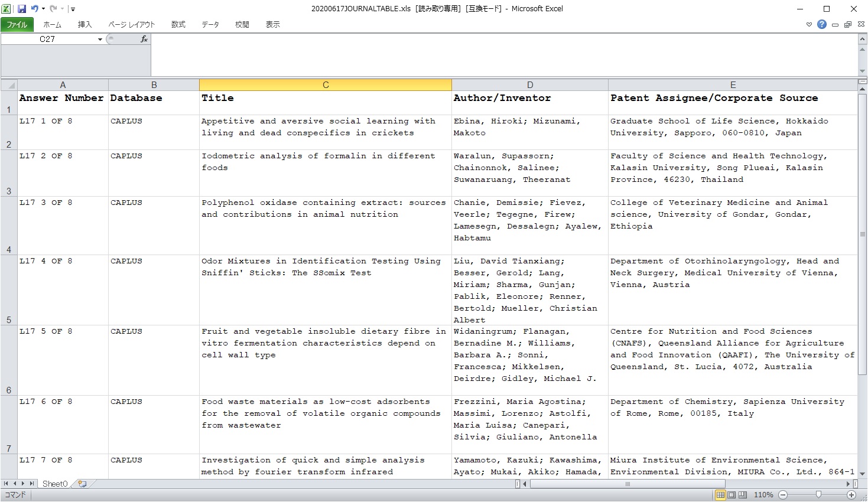Click the Select All corner box

[x=9, y=85]
